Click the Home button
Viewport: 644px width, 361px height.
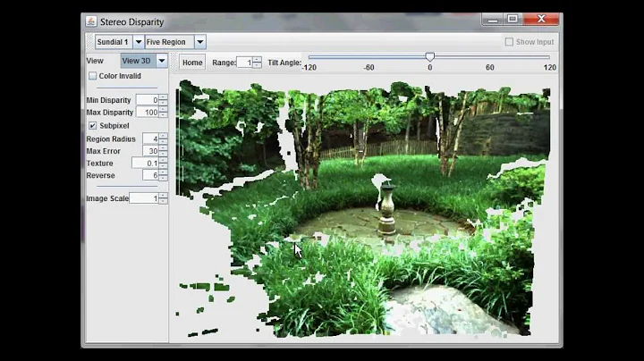coord(192,63)
